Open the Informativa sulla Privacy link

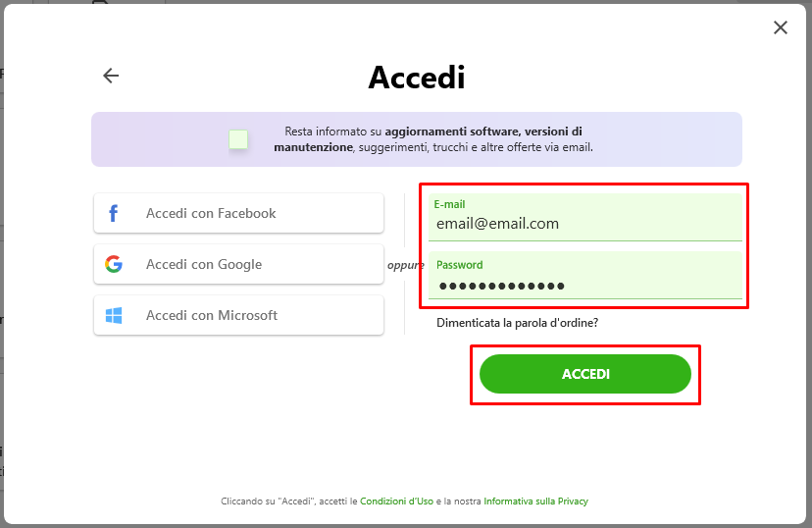536,502
